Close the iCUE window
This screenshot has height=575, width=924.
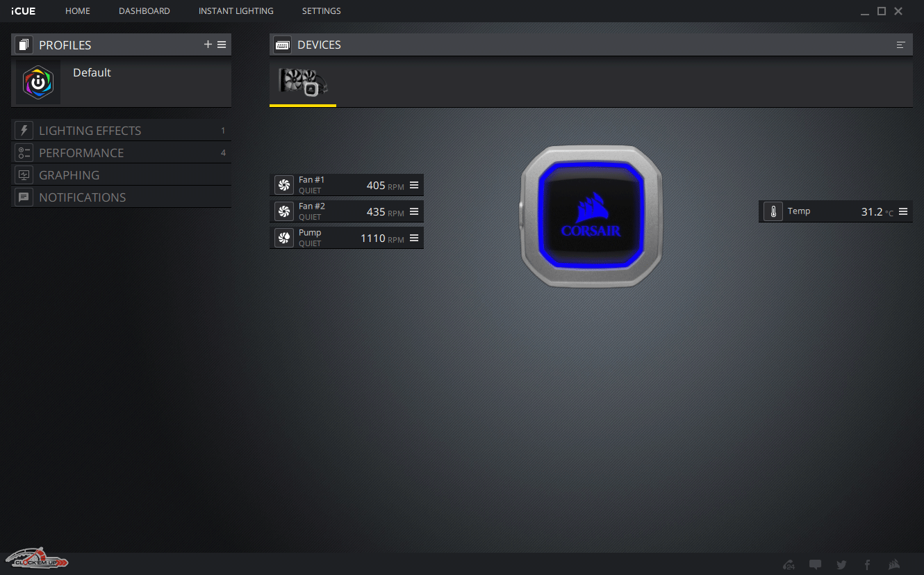898,11
